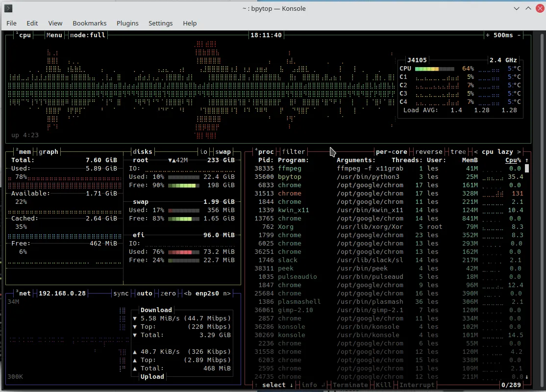Screen dimensions: 546x392
Task: Select konsole process with Pid 36286
Action: click(x=388, y=326)
